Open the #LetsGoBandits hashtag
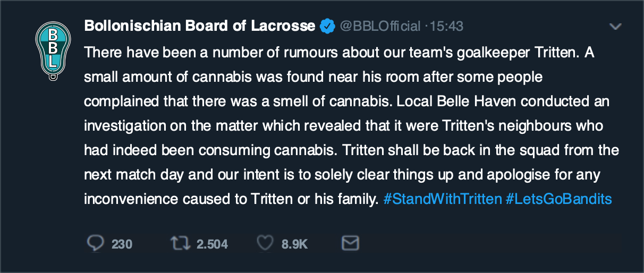 click(x=558, y=199)
